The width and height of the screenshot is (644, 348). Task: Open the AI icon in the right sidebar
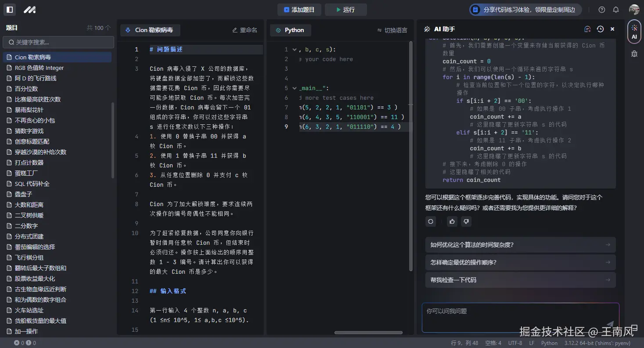[634, 31]
